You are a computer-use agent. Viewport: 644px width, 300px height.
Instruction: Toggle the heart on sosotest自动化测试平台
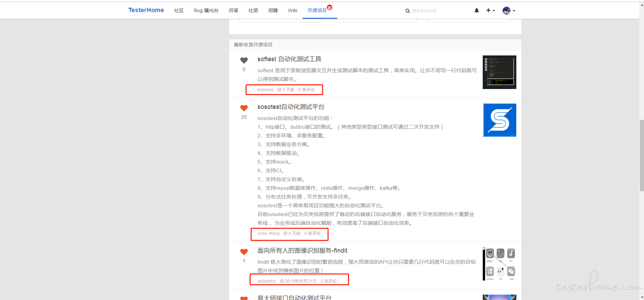(244, 108)
